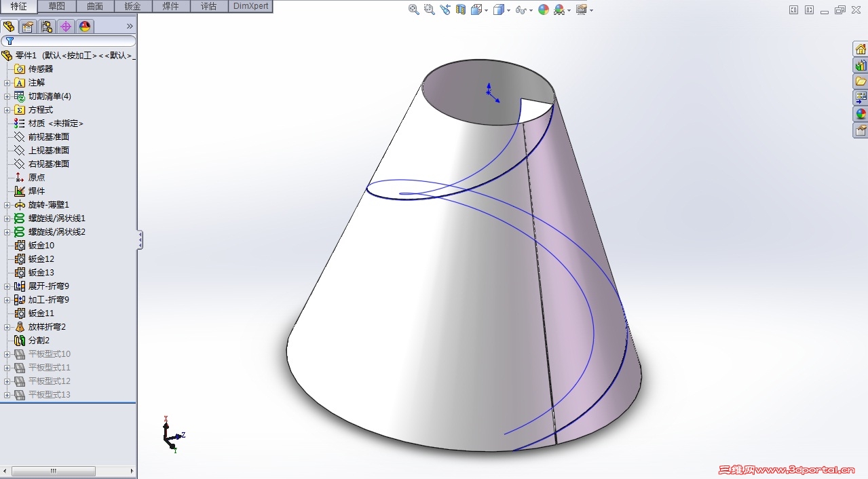Switch to the 特征 tab
This screenshot has width=868, height=479.
tap(19, 6)
